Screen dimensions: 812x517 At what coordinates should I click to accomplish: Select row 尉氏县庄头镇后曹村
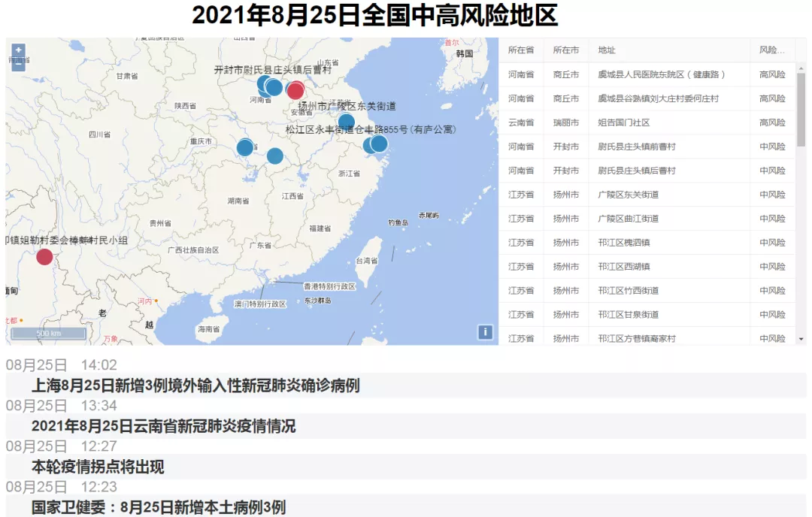pyautogui.click(x=647, y=171)
